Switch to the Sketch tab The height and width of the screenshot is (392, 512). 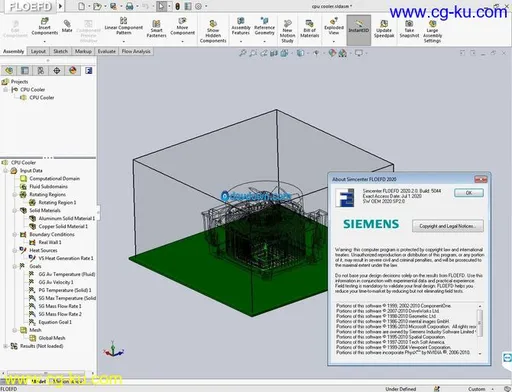click(61, 51)
